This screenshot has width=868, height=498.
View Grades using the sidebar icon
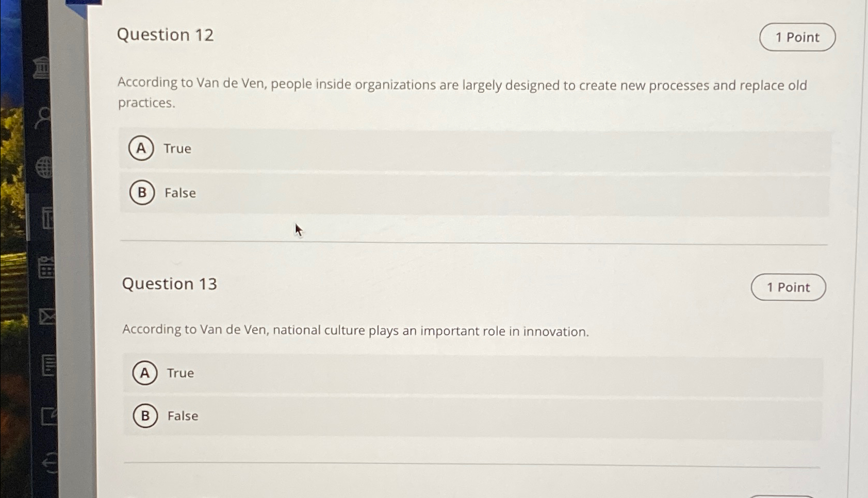[x=48, y=366]
